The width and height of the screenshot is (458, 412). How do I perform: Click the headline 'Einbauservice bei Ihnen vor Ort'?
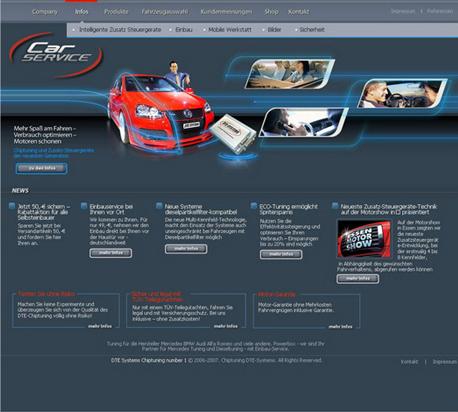coord(111,209)
